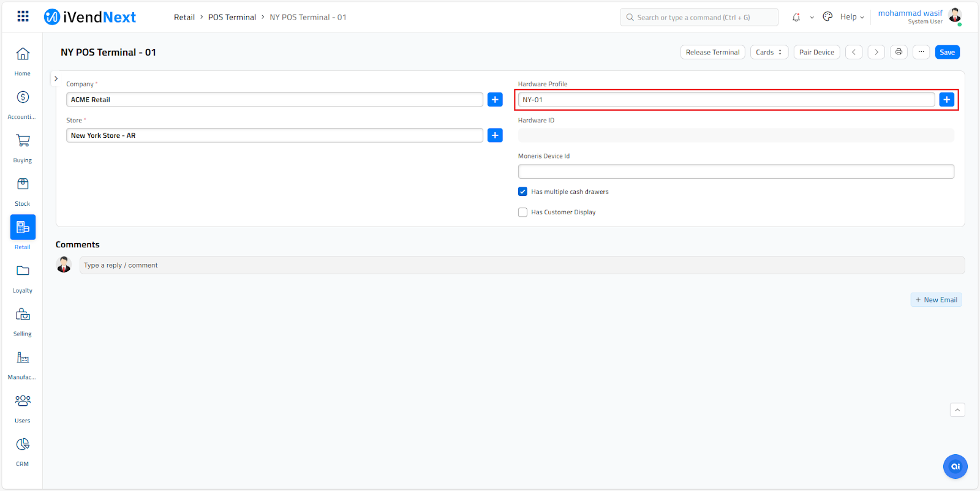Open the Hardware Profile field NY-01
The image size is (980, 491).
click(x=726, y=100)
